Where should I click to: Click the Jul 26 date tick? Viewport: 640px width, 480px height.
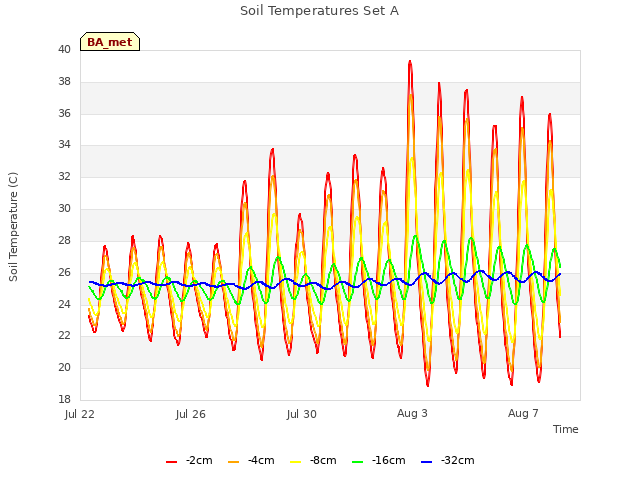(191, 414)
